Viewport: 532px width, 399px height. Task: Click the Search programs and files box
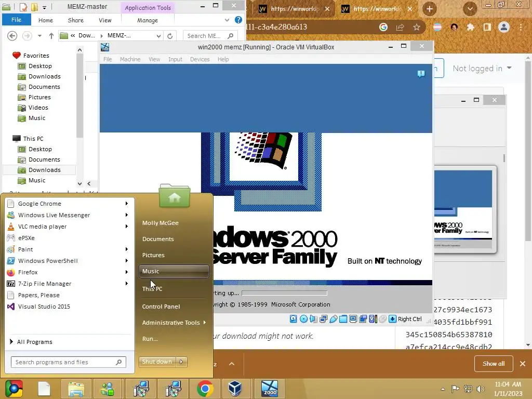68,362
